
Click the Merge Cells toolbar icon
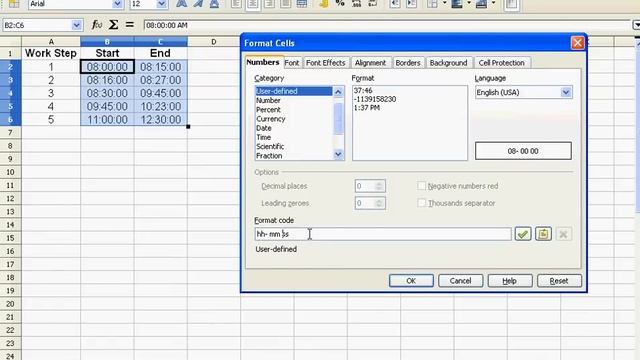(302, 4)
